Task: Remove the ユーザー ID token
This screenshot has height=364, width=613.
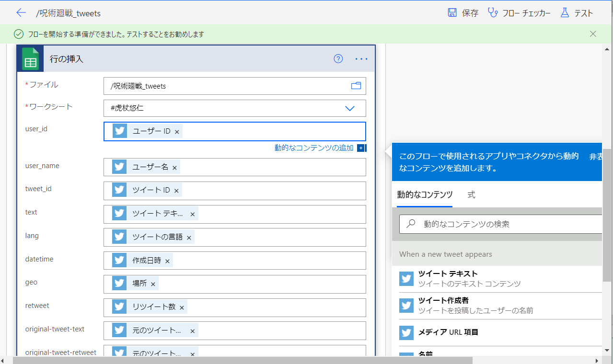Action: 177,132
